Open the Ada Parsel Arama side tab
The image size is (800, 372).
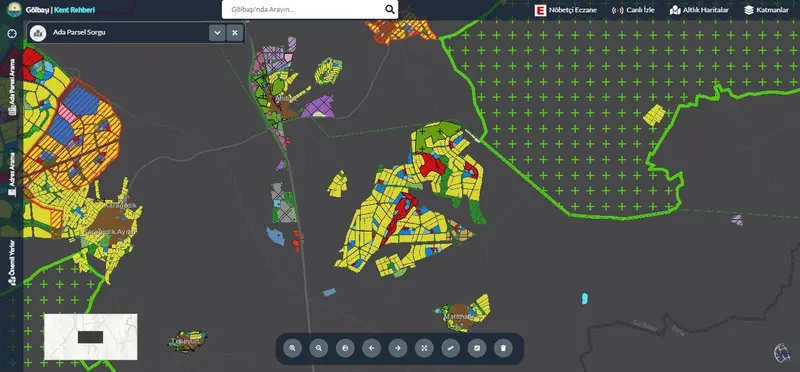tap(12, 87)
